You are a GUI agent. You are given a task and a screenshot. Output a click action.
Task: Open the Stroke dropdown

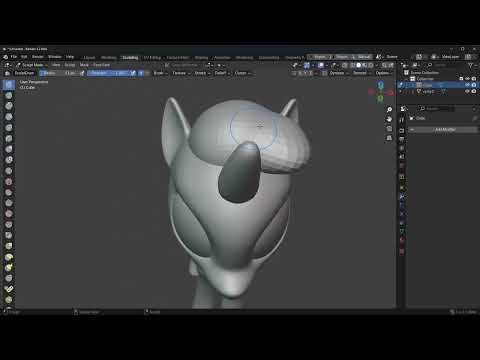tap(202, 73)
